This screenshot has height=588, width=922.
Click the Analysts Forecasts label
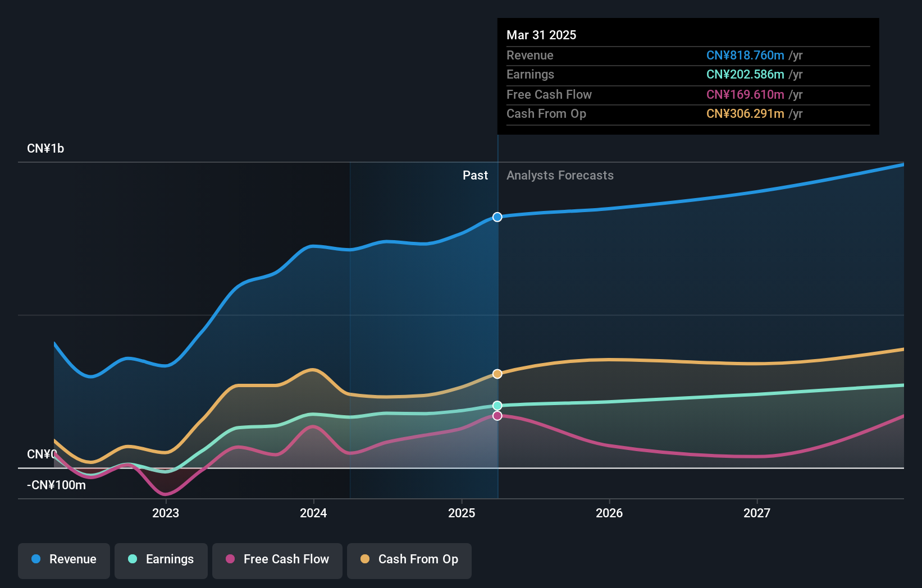click(x=560, y=176)
